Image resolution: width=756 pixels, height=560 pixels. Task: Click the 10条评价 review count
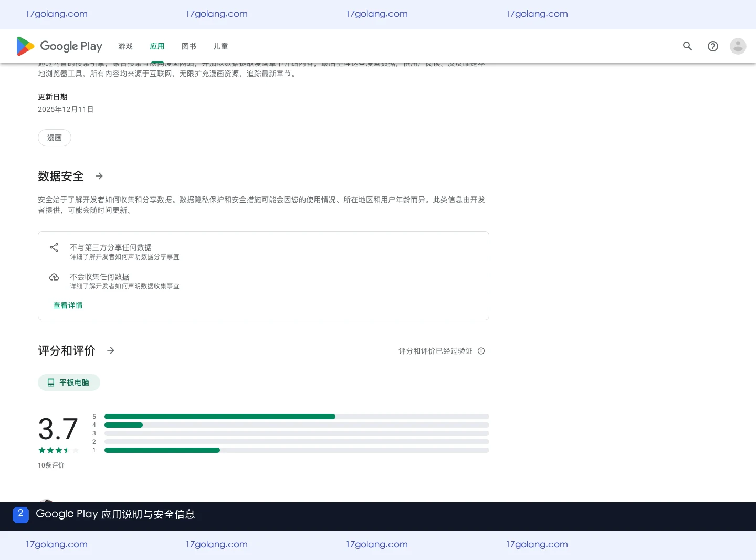[x=51, y=465]
